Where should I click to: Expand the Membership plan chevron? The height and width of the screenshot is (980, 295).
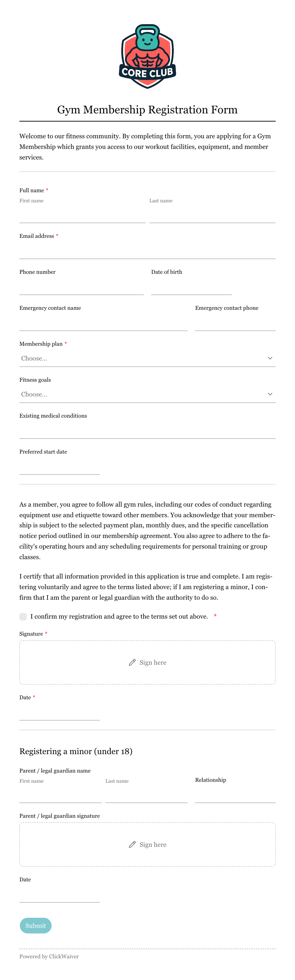[270, 358]
